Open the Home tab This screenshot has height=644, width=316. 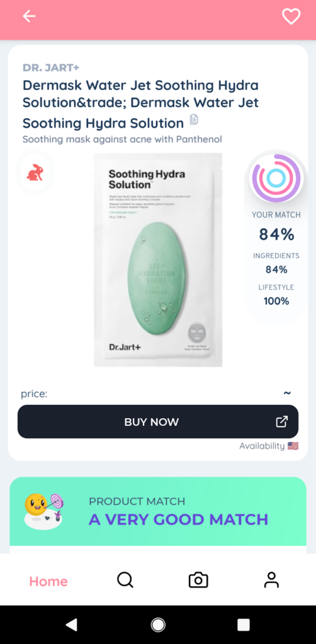coord(48,581)
